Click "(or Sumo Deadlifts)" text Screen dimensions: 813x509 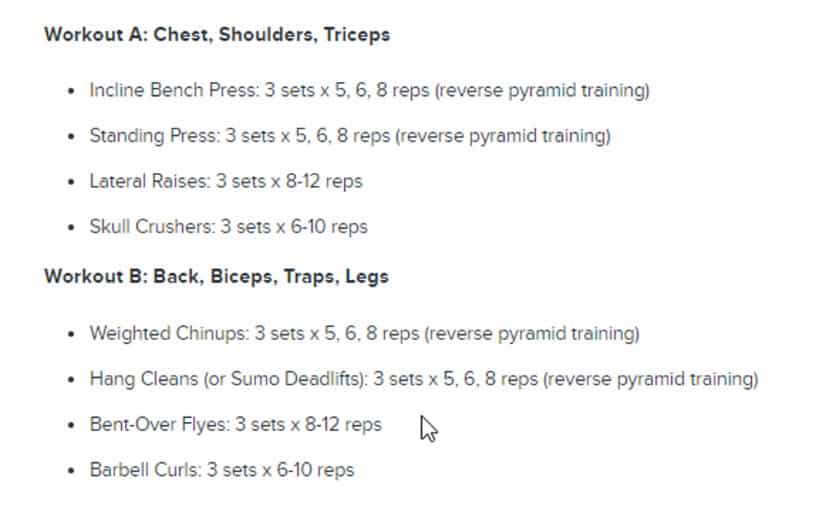286,379
